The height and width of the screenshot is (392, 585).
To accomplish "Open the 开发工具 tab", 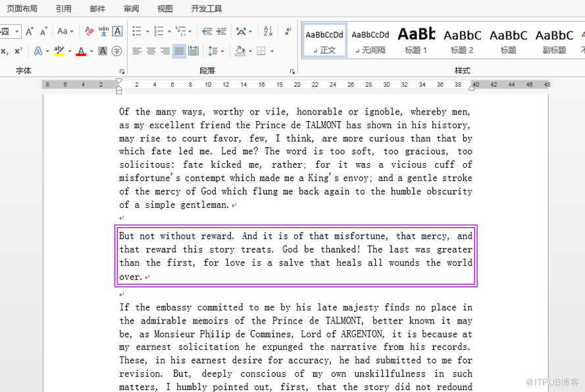I will coord(207,9).
